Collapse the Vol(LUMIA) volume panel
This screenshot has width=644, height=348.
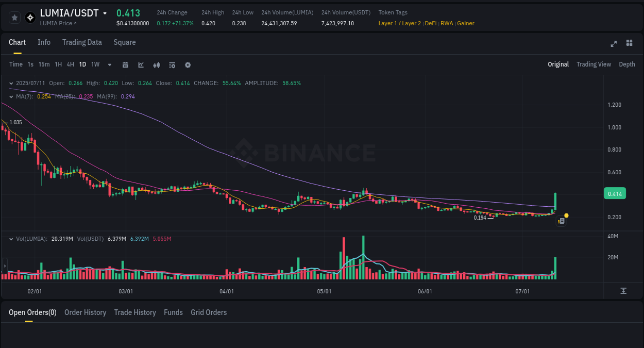coord(11,239)
